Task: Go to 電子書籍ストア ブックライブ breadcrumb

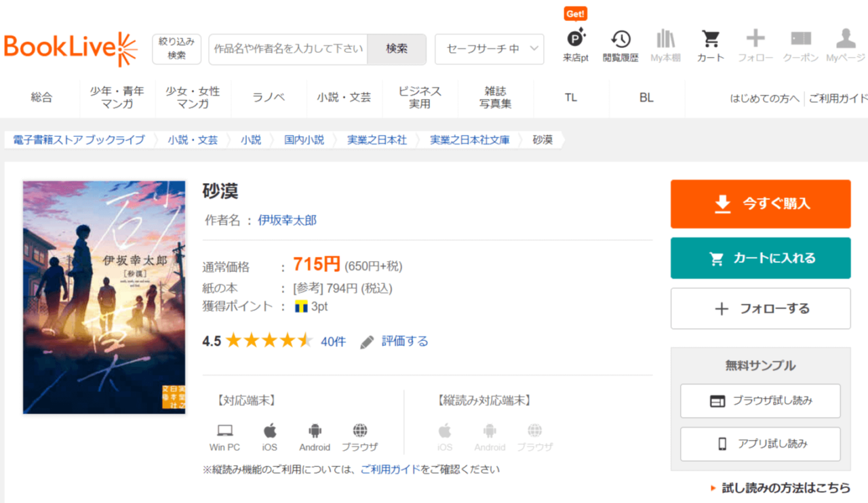Action: [x=79, y=140]
